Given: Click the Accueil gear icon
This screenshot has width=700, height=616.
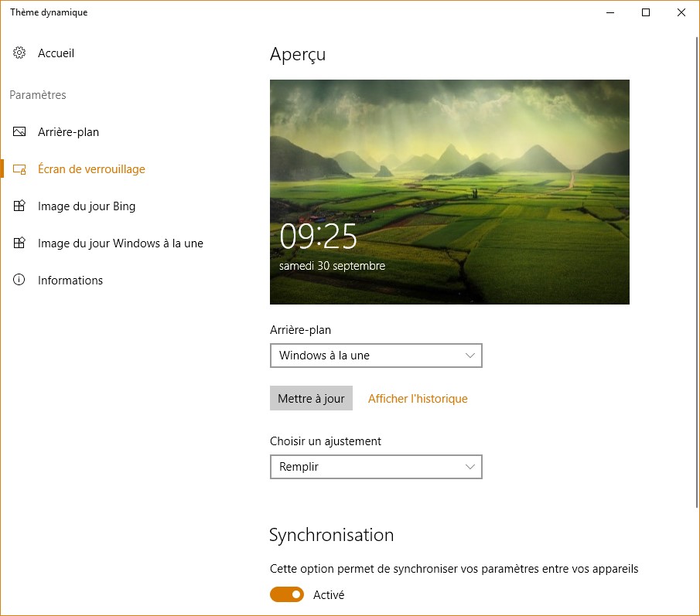Looking at the screenshot, I should click(19, 53).
